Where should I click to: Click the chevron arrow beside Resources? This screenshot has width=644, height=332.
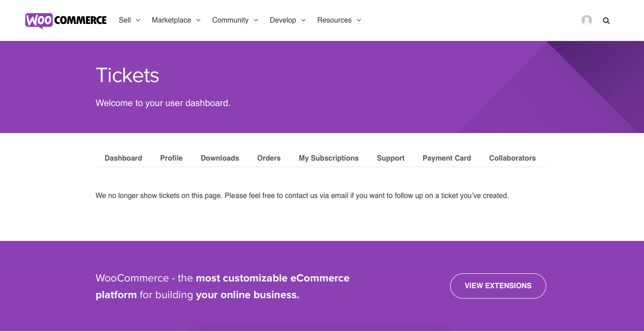(x=359, y=20)
